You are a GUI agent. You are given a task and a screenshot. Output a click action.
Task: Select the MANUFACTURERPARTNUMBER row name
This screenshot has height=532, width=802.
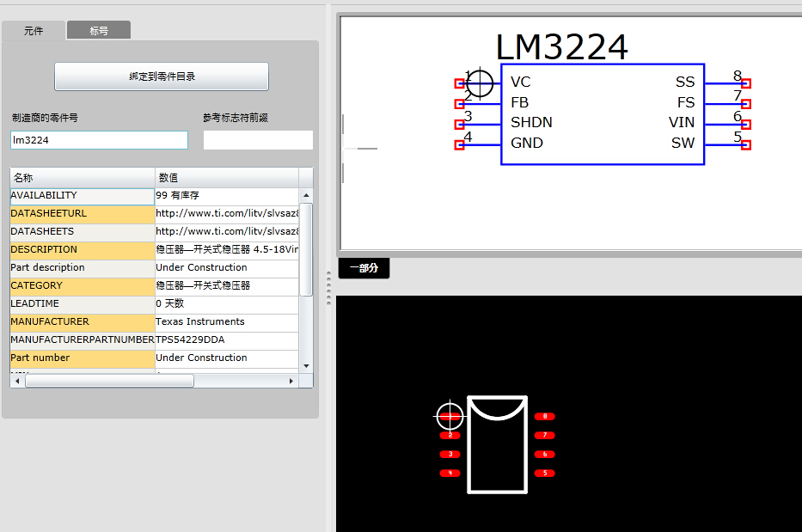tap(83, 339)
